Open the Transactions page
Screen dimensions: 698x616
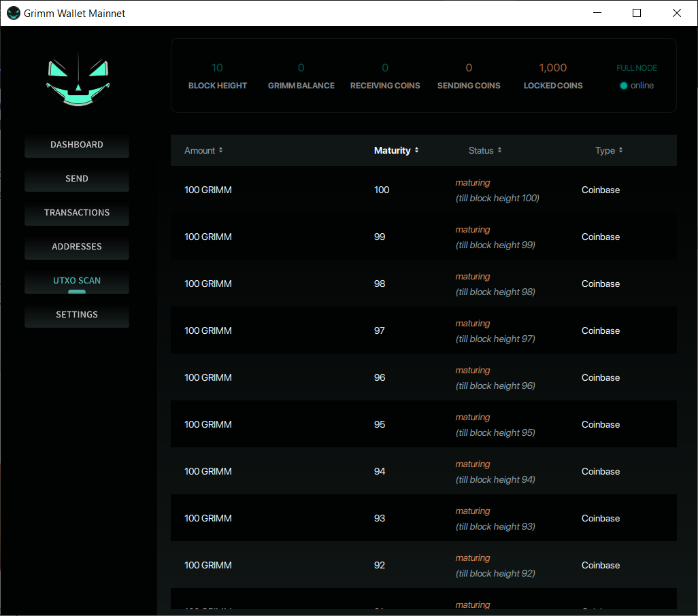pos(77,213)
